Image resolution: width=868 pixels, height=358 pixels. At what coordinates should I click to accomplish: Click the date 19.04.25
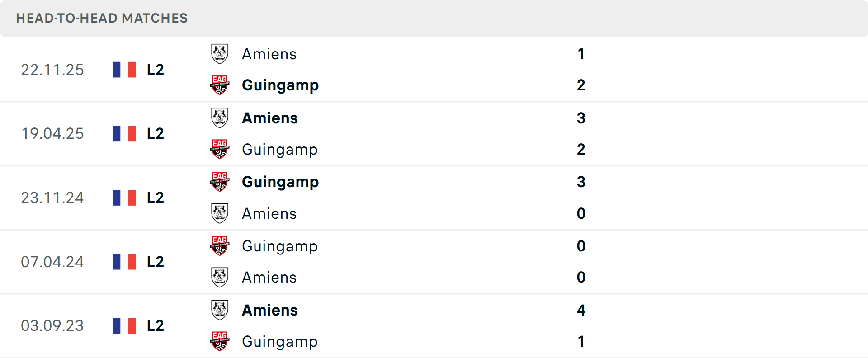pyautogui.click(x=52, y=133)
